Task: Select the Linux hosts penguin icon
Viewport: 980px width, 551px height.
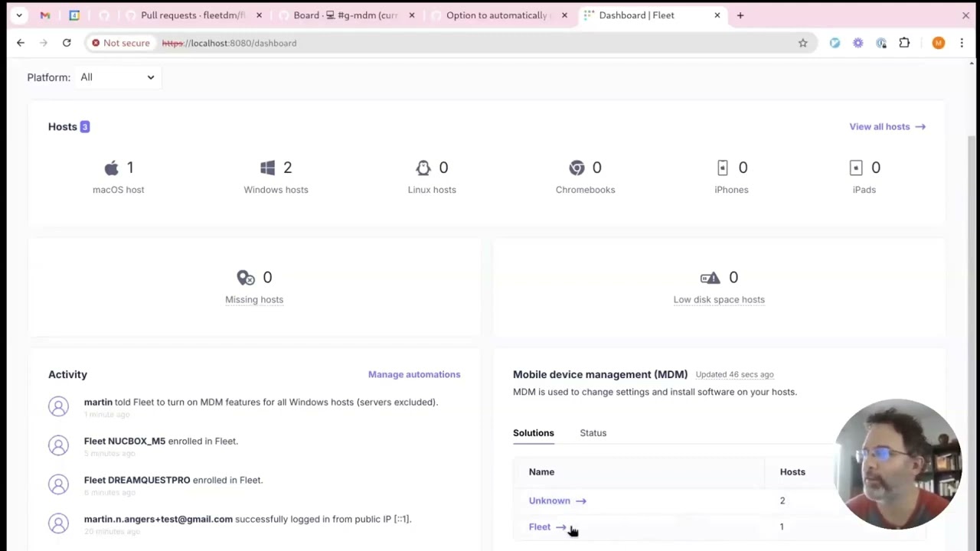Action: [423, 168]
